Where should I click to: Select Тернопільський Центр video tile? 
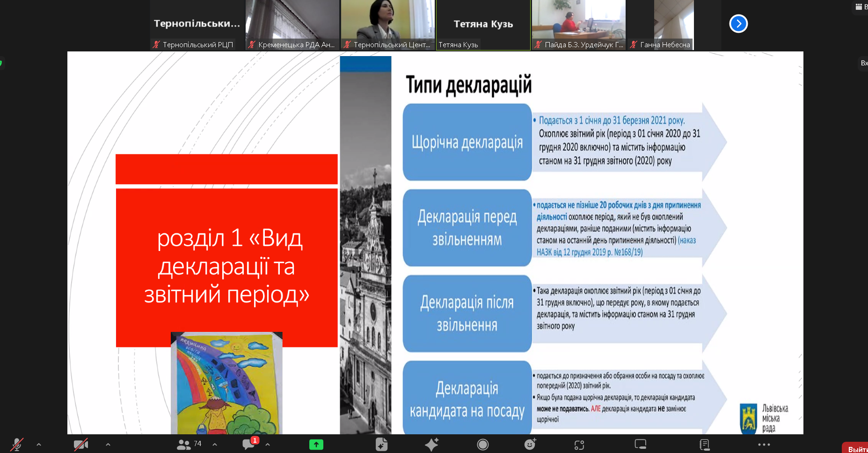(x=388, y=25)
